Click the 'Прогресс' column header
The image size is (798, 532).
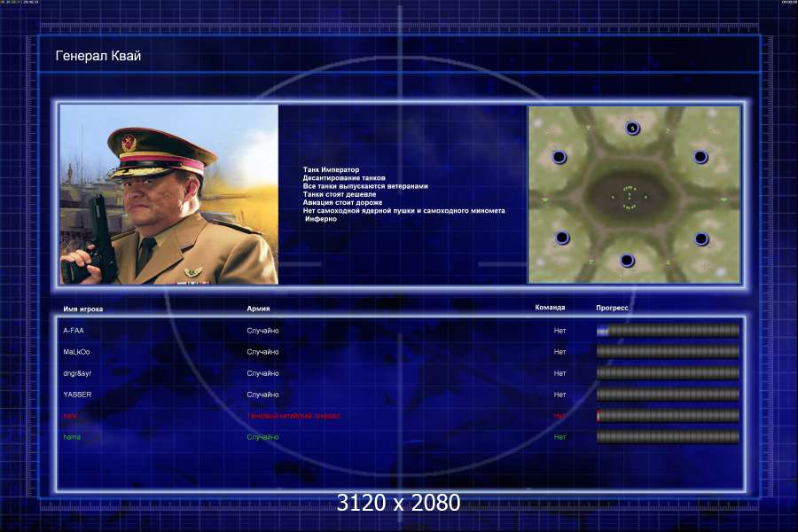(612, 308)
